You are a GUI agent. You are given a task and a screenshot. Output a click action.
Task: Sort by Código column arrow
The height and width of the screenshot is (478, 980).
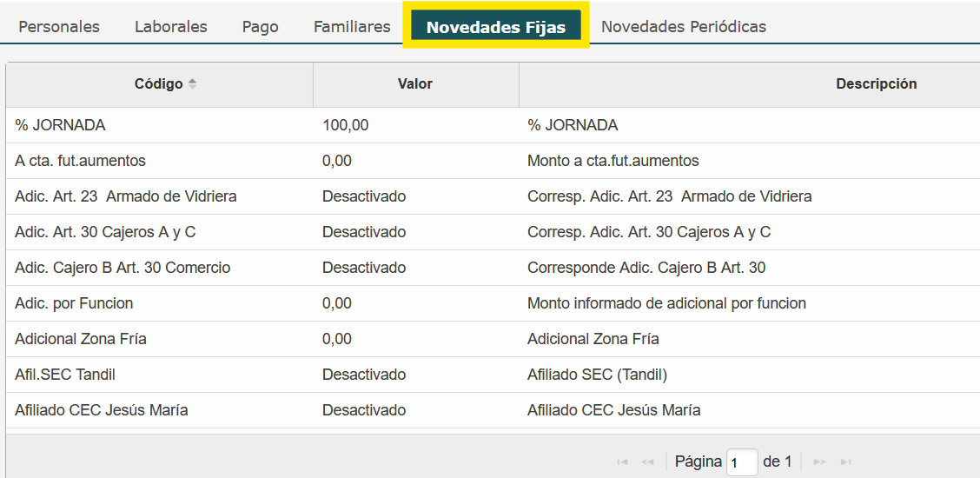[192, 83]
